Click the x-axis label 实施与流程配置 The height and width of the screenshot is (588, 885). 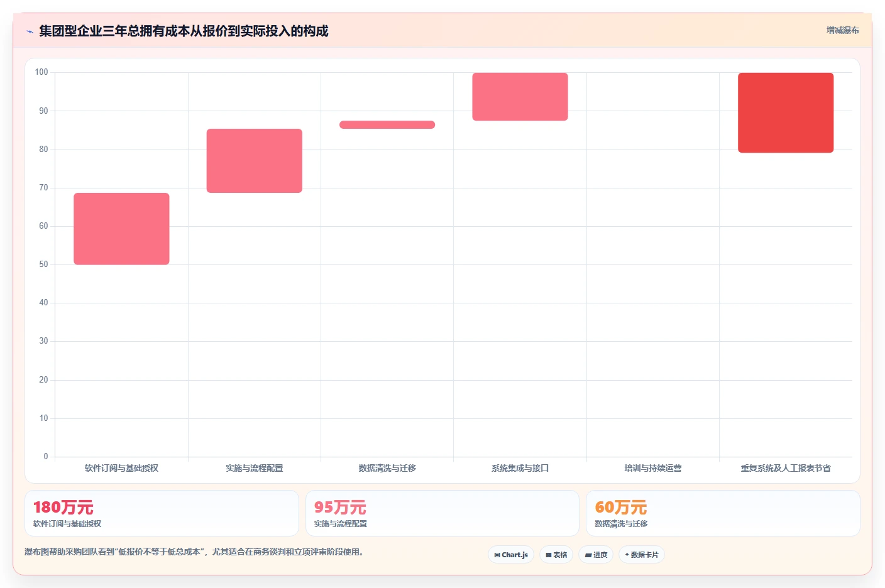[x=255, y=468]
